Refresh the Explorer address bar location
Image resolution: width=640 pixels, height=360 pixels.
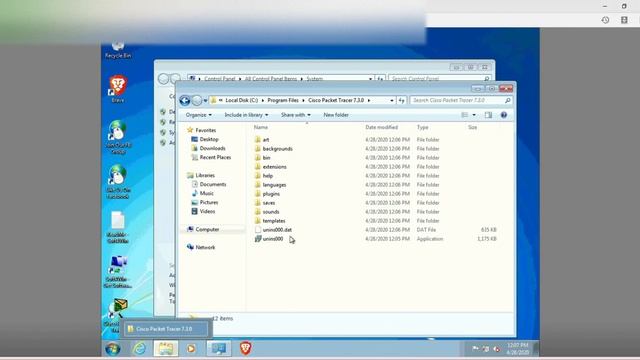[x=401, y=100]
